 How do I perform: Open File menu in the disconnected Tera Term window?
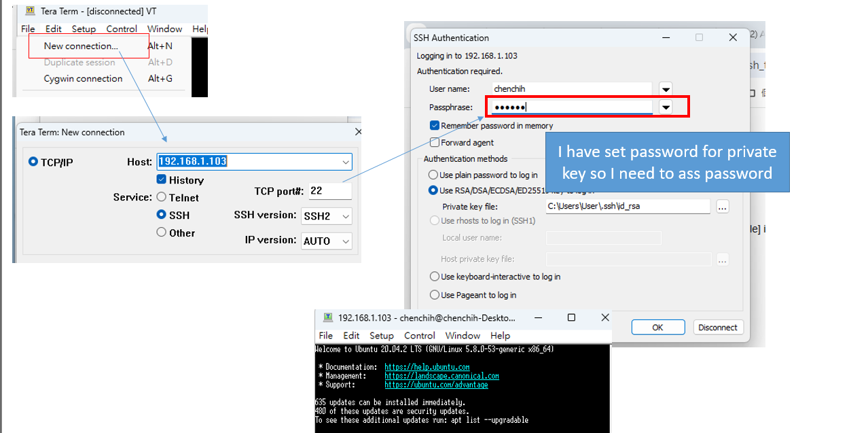(28, 29)
